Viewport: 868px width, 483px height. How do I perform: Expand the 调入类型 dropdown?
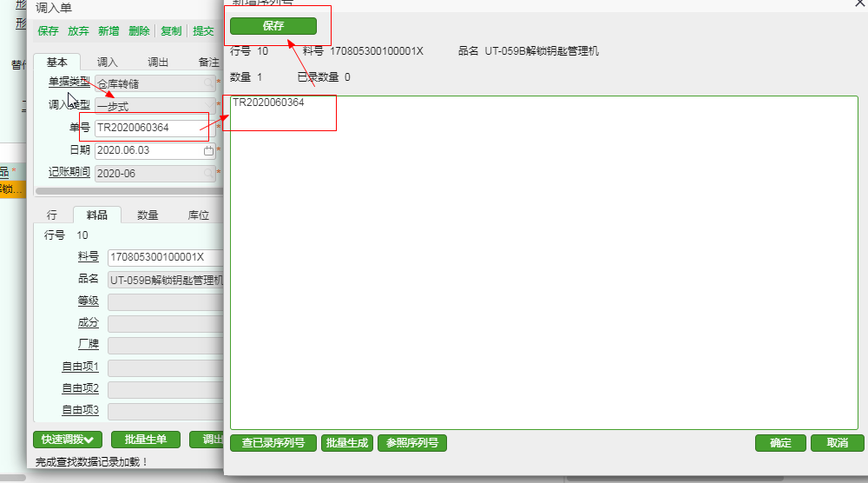click(208, 106)
